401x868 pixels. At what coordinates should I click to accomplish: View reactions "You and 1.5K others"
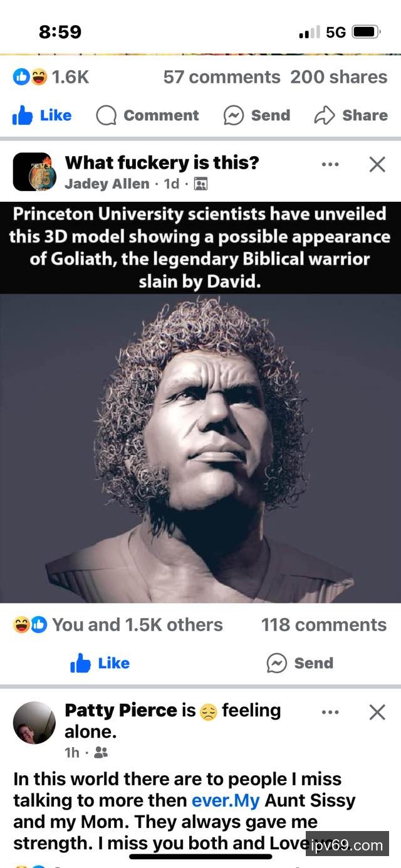(x=118, y=625)
